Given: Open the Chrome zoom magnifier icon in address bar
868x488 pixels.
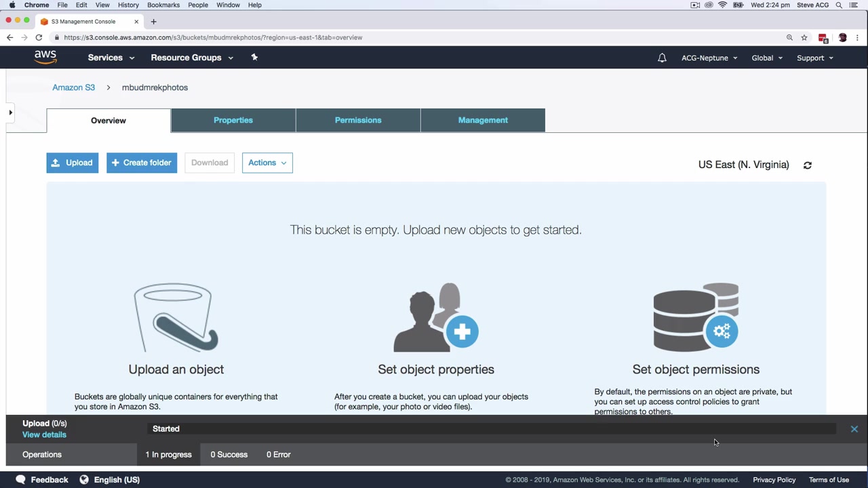Looking at the screenshot, I should click(x=789, y=37).
